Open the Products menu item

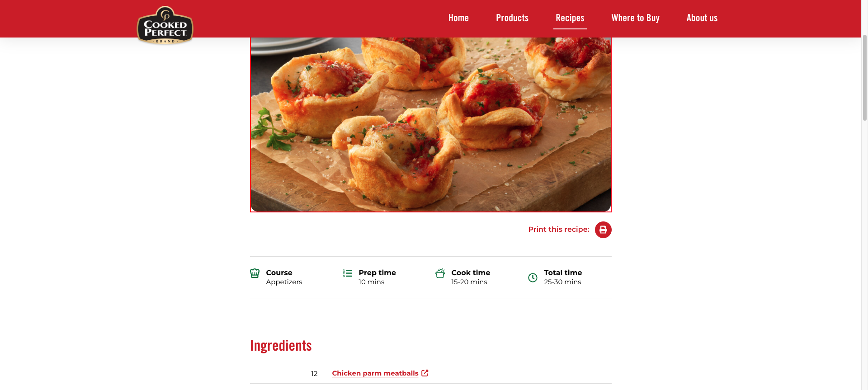click(x=512, y=18)
